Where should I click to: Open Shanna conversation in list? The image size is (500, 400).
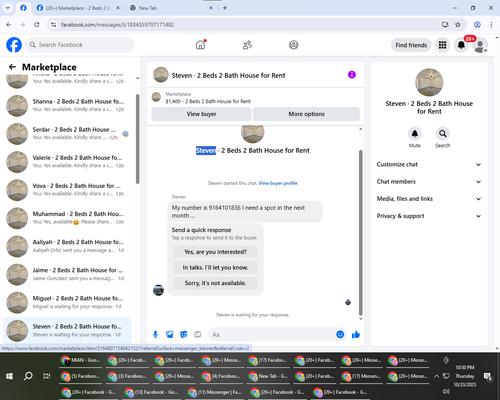67,106
